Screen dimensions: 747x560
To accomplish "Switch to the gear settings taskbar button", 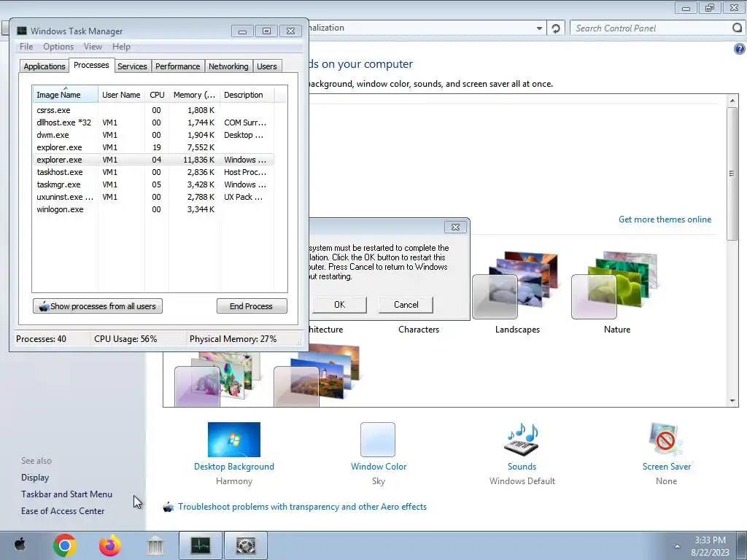I will coord(245,545).
